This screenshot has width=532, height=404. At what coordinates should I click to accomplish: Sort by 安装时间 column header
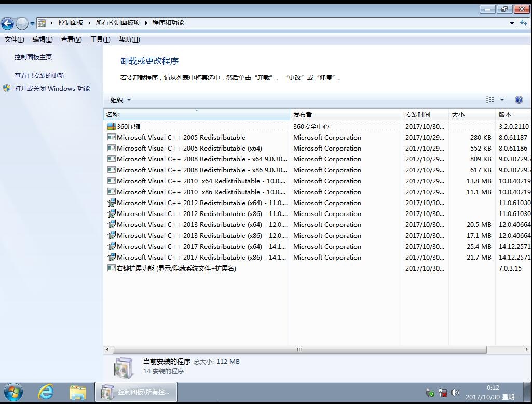pos(425,114)
